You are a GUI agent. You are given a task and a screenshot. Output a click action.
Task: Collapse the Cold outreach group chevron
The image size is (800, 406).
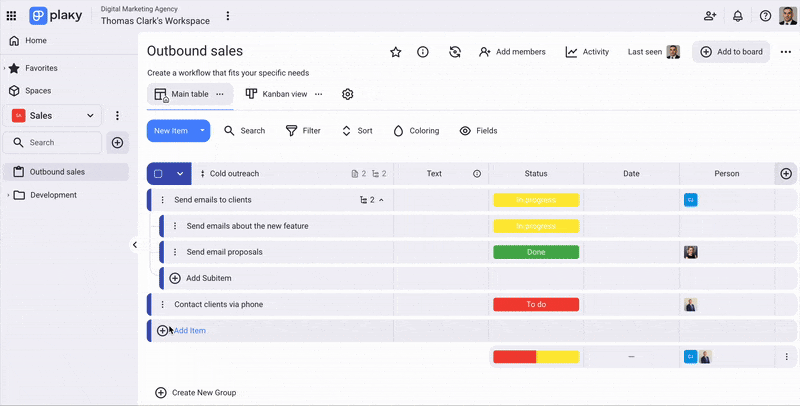pos(180,174)
